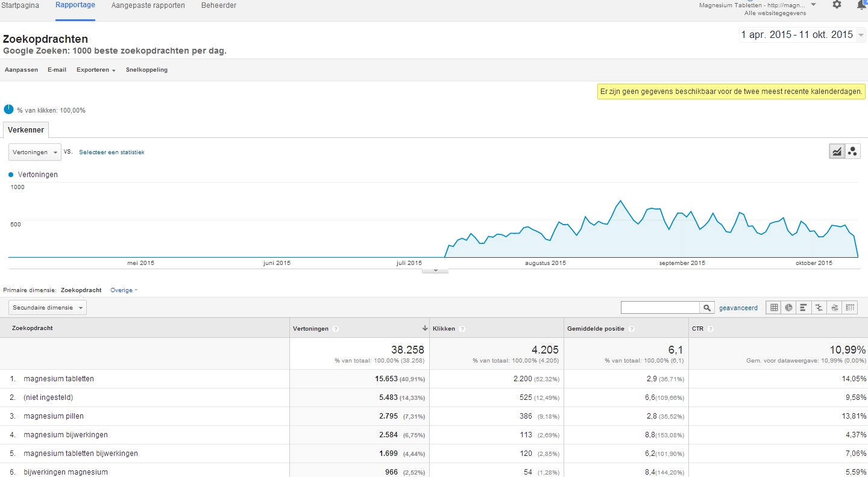Open the date range picker

point(802,35)
